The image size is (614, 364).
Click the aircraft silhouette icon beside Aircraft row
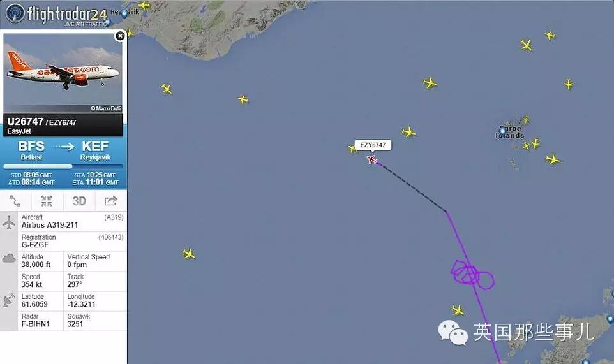8,222
